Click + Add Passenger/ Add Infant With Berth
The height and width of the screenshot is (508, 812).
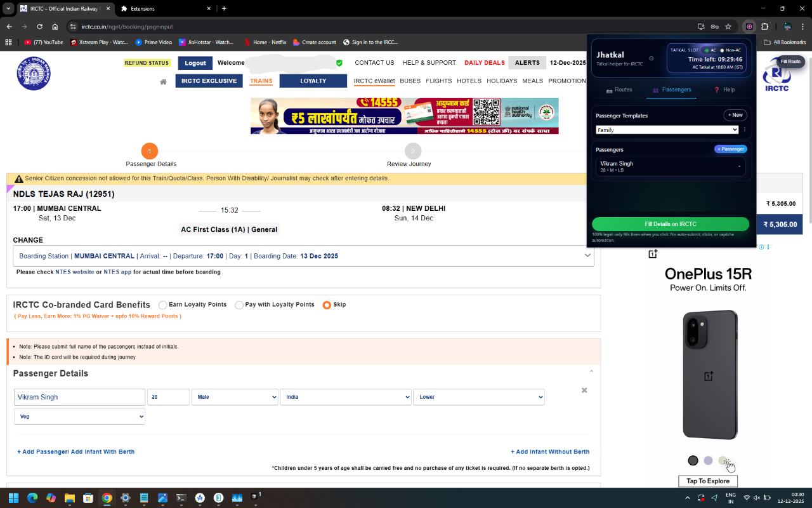pyautogui.click(x=75, y=451)
